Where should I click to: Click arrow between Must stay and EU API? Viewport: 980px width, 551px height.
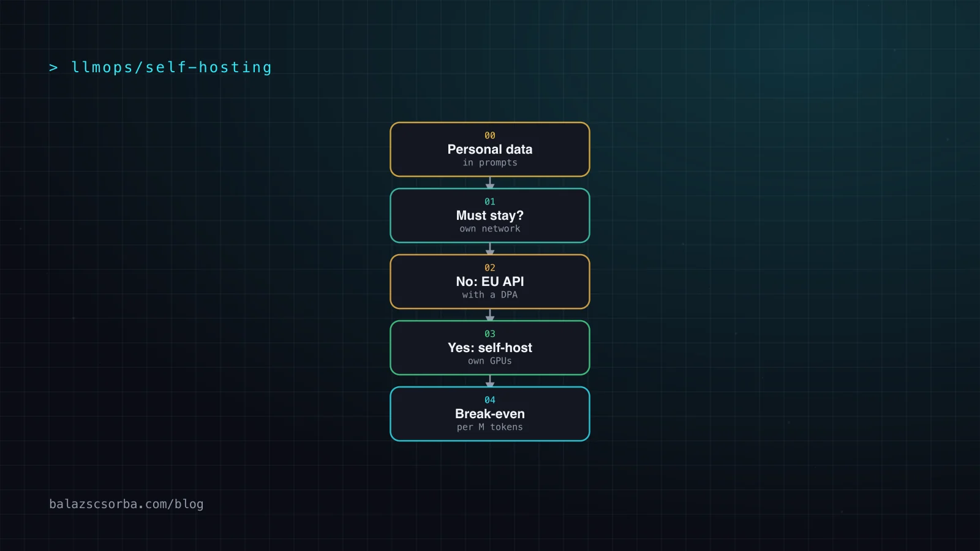point(490,249)
